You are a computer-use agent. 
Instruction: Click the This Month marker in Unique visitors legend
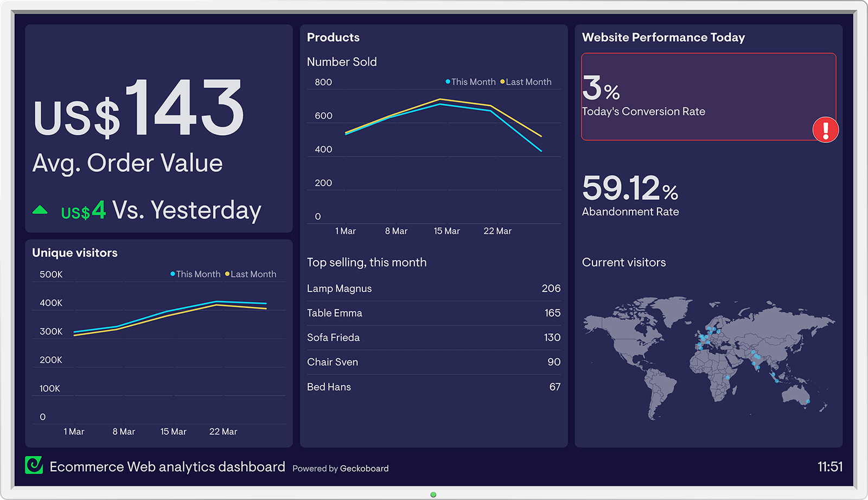(x=173, y=274)
